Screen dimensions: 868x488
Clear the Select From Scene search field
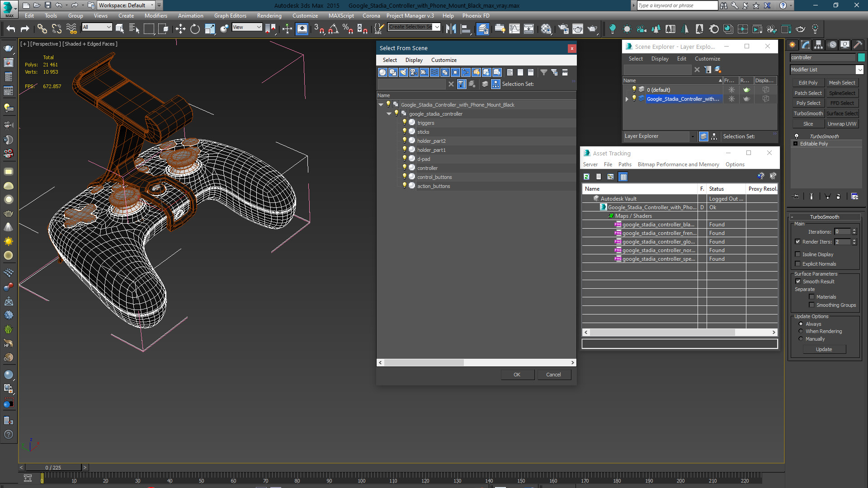click(x=451, y=84)
